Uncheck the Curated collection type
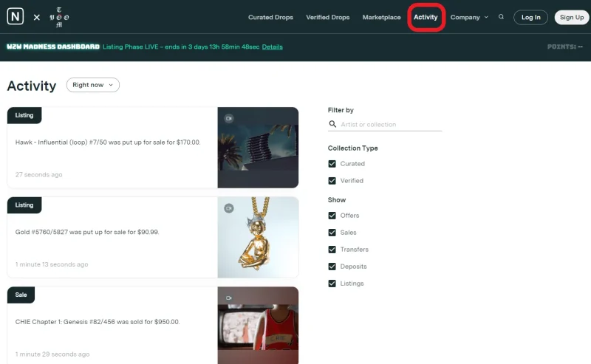Viewport: 591px width, 364px height. click(x=332, y=164)
